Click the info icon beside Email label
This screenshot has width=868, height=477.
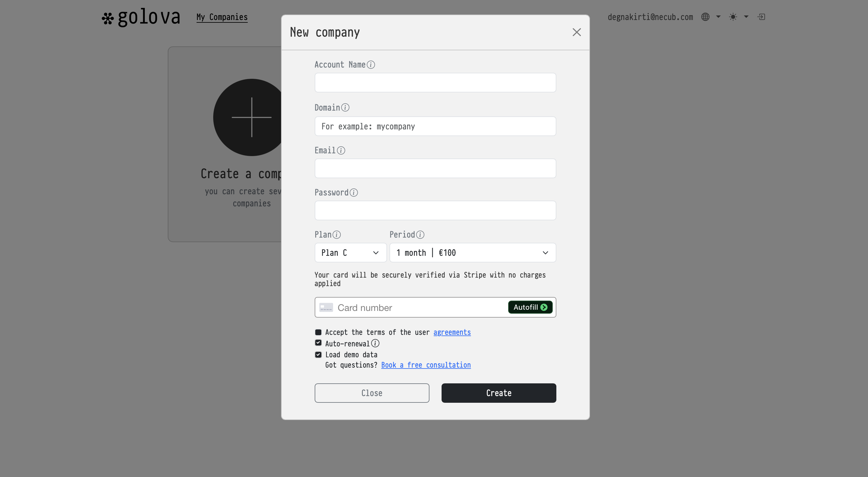click(341, 150)
